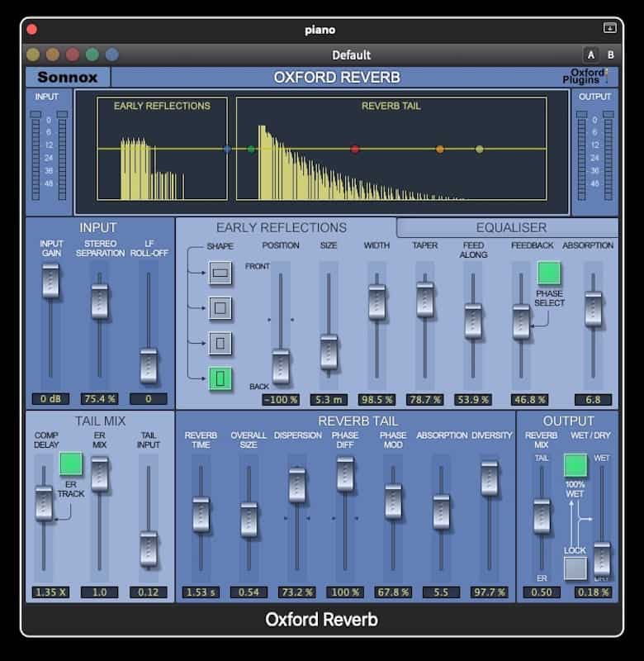644x661 pixels.
Task: Click the Oxford Plugins logo
Action: click(x=585, y=76)
